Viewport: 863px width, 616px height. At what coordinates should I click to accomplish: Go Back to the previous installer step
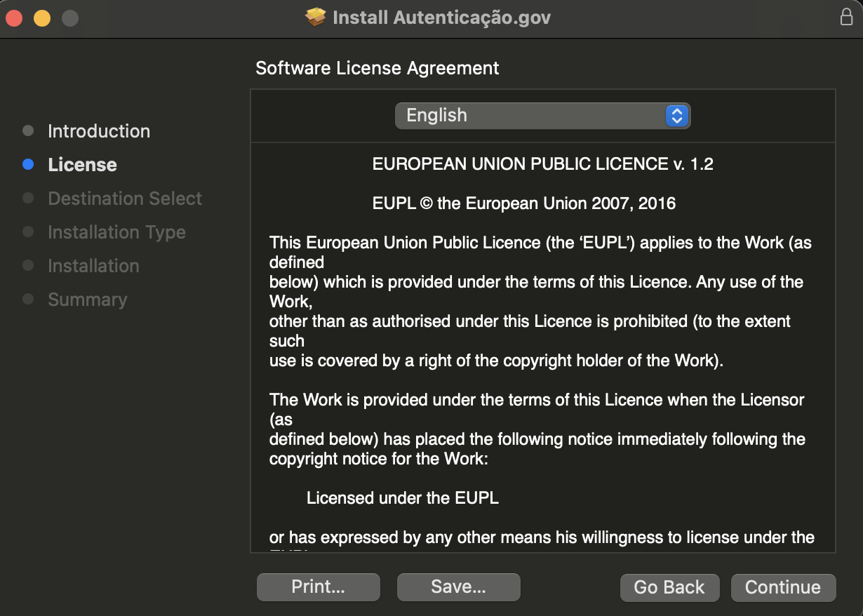point(669,587)
